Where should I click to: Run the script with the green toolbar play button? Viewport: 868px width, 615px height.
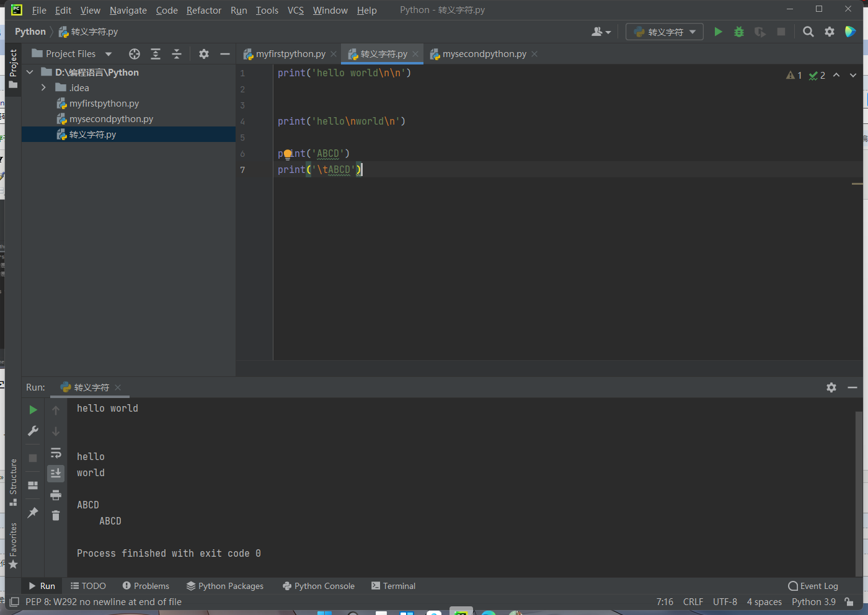tap(718, 32)
